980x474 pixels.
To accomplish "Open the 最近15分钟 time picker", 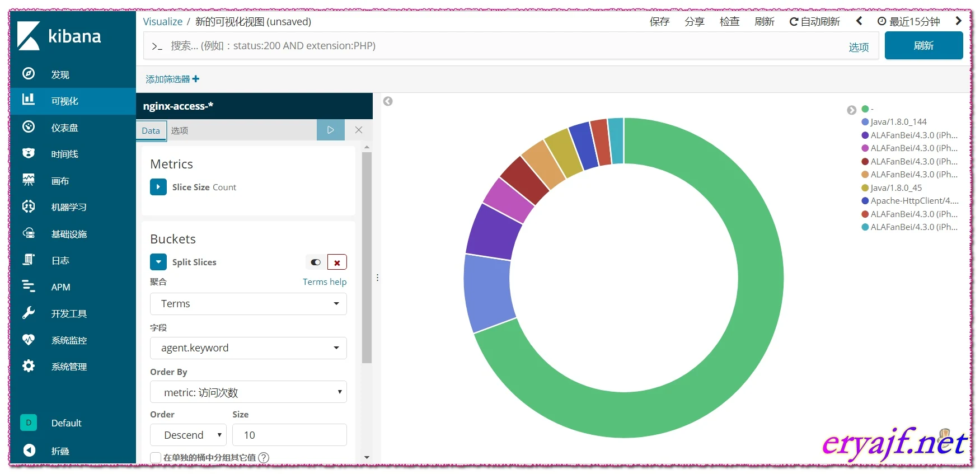I will pyautogui.click(x=909, y=21).
